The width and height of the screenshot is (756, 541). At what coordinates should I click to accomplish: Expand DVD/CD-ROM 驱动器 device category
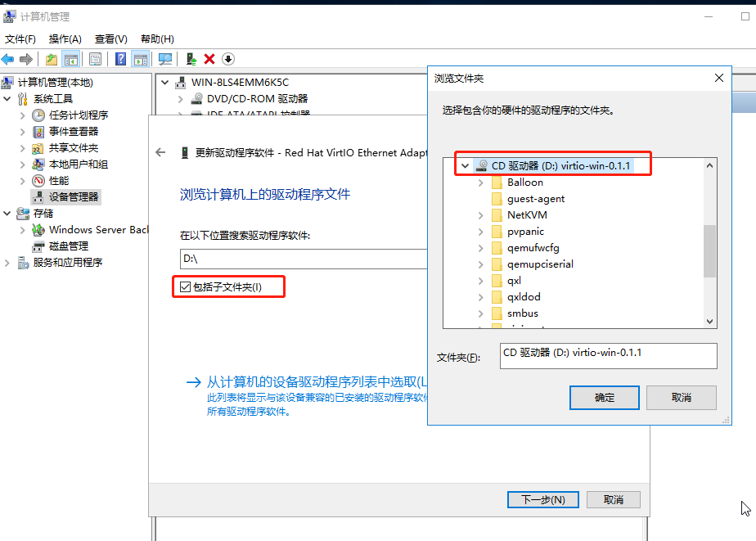(x=180, y=99)
